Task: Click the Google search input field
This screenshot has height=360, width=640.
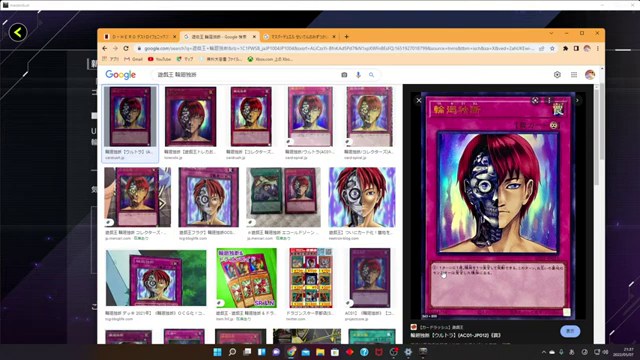Action: (245, 75)
